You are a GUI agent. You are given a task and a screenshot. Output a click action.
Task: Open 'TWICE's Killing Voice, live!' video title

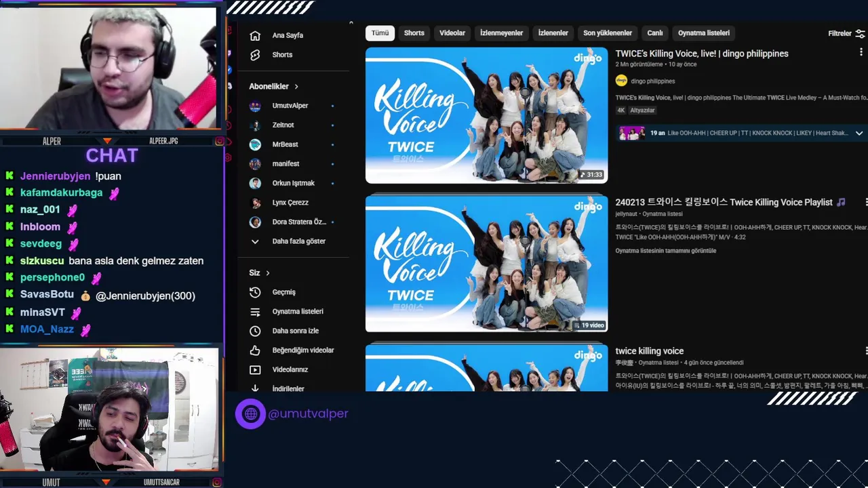pos(702,54)
